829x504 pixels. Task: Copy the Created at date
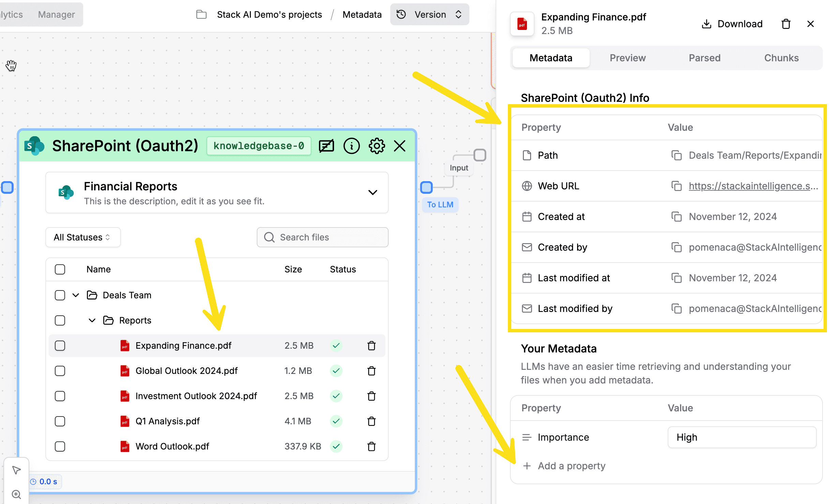coord(676,217)
